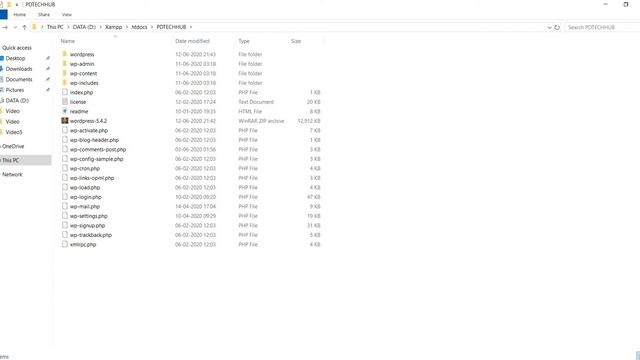
Task: Sort files by the Size column
Action: (x=296, y=41)
